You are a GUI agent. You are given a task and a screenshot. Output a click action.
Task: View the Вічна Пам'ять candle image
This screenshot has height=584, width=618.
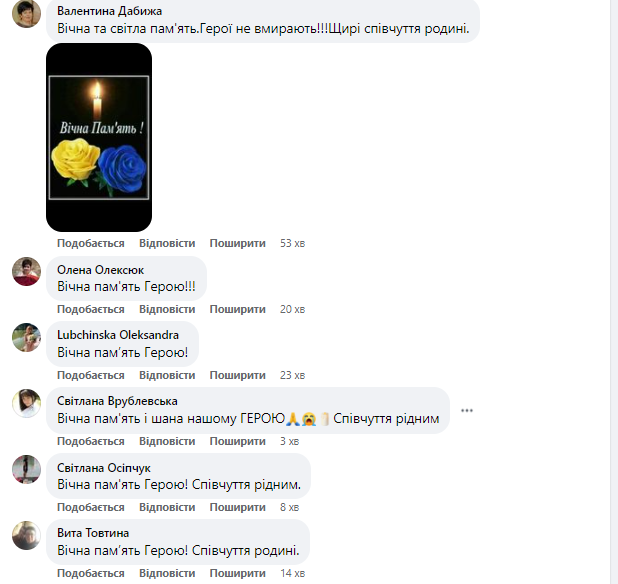pos(99,137)
